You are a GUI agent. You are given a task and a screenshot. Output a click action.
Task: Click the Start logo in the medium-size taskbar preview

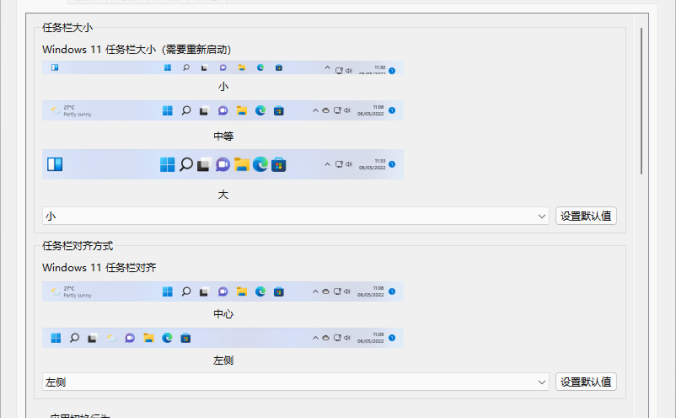167,111
